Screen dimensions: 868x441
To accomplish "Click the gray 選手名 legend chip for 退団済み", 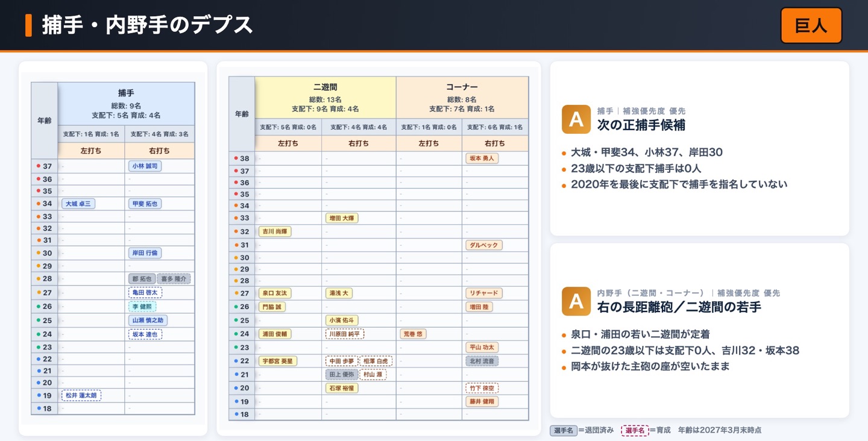I will [x=564, y=430].
